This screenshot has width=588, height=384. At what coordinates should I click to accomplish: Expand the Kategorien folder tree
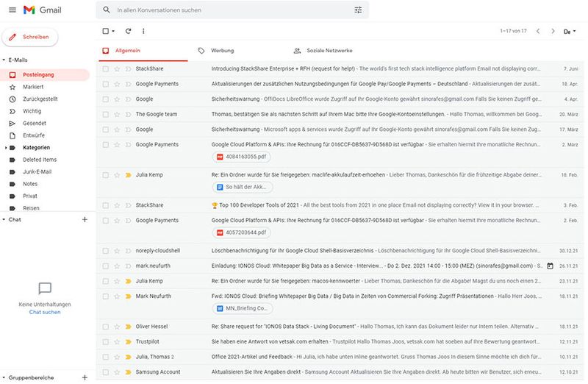4,147
